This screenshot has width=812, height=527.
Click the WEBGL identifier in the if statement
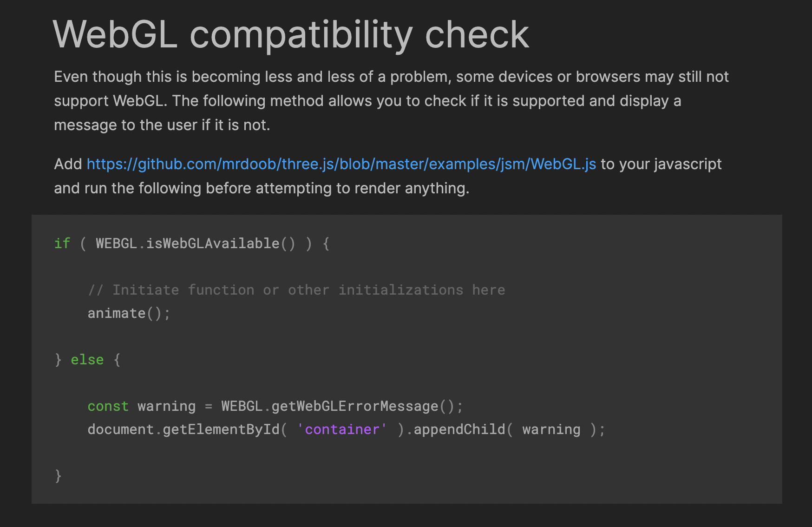click(x=117, y=244)
